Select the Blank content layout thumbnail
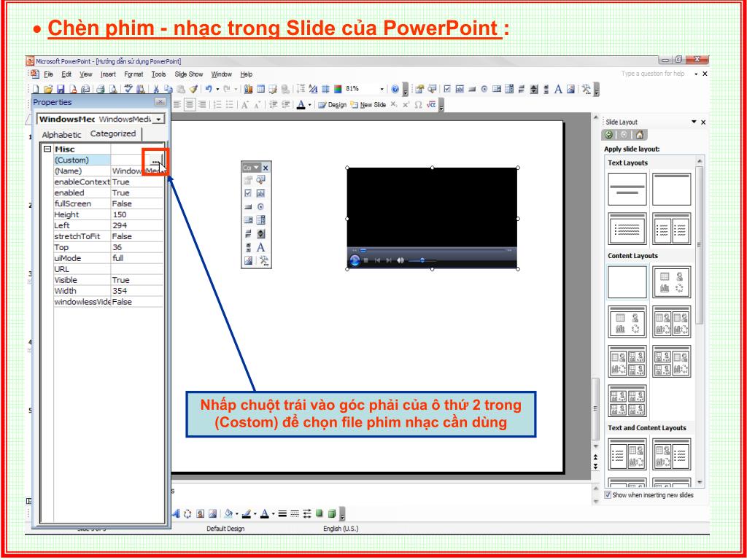This screenshot has width=747, height=560. [x=627, y=282]
